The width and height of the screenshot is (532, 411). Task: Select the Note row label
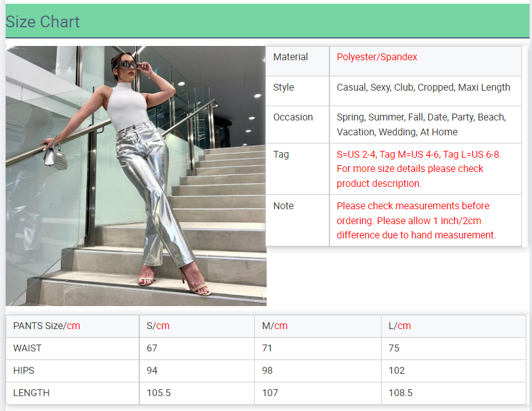point(283,206)
